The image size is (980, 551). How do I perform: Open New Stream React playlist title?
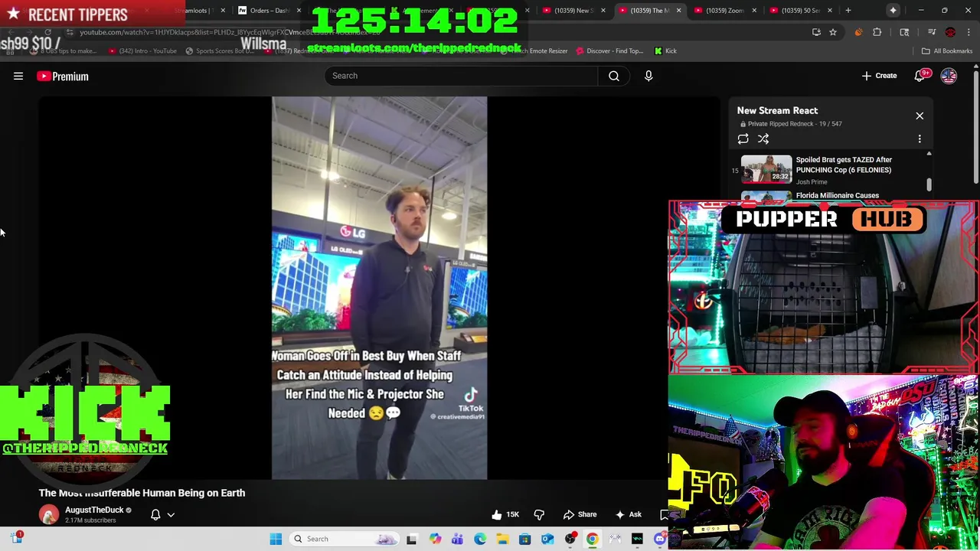pyautogui.click(x=777, y=110)
